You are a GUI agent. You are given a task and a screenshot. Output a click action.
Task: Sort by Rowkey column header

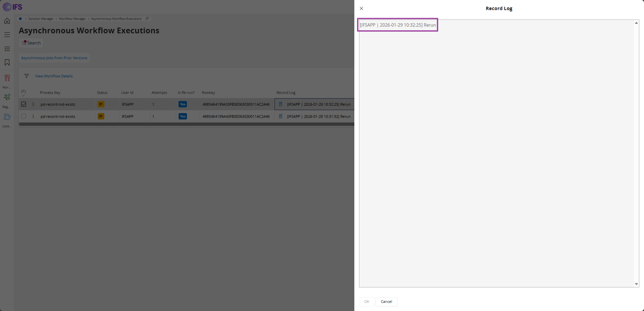[x=208, y=93]
